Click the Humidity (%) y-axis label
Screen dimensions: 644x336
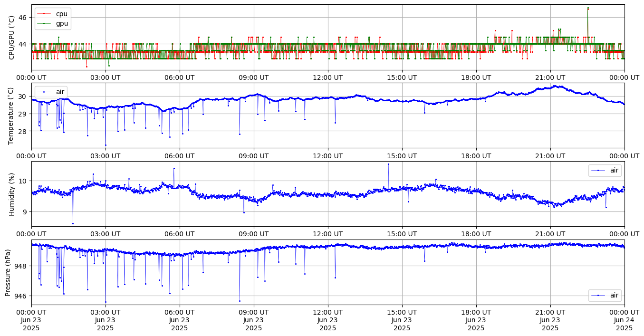[12, 194]
